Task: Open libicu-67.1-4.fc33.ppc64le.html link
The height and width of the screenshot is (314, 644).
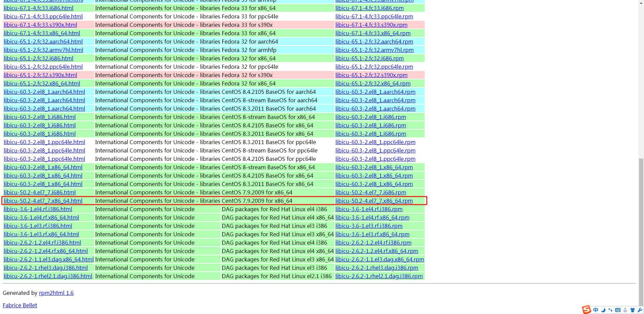Action: [43, 16]
